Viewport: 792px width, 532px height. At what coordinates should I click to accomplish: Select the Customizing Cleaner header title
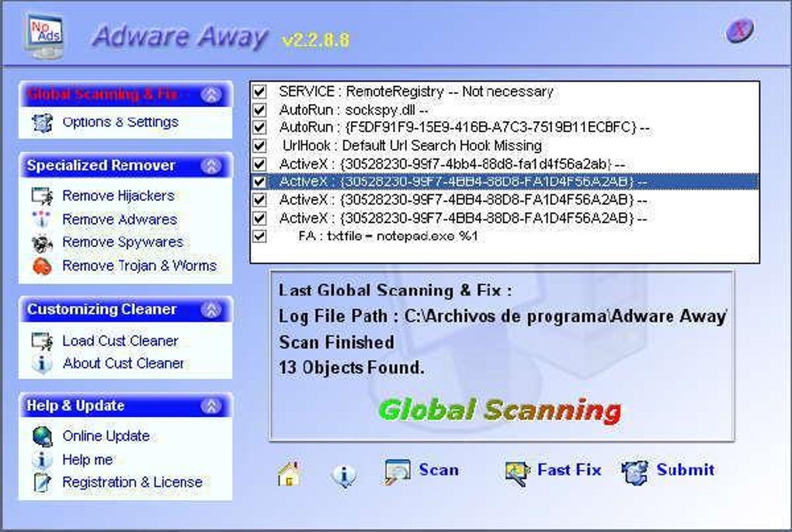point(102,310)
